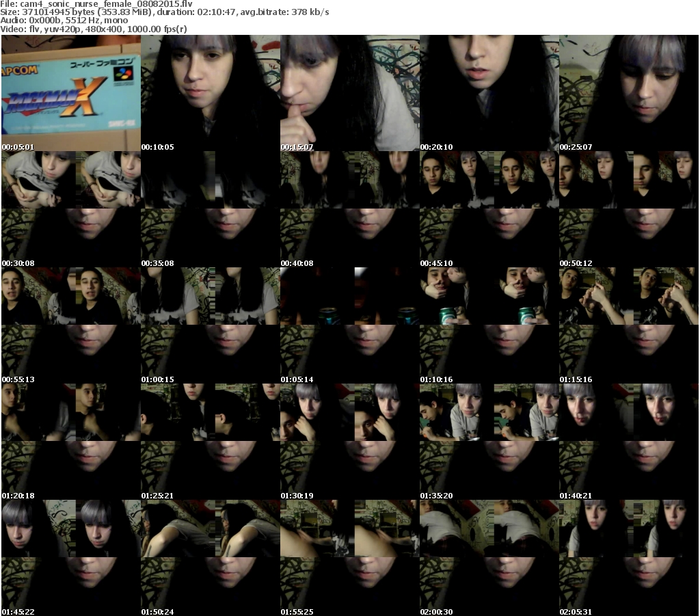700x616 pixels.
Task: Open the frame labeled 00:30:08
Action: [71, 209]
